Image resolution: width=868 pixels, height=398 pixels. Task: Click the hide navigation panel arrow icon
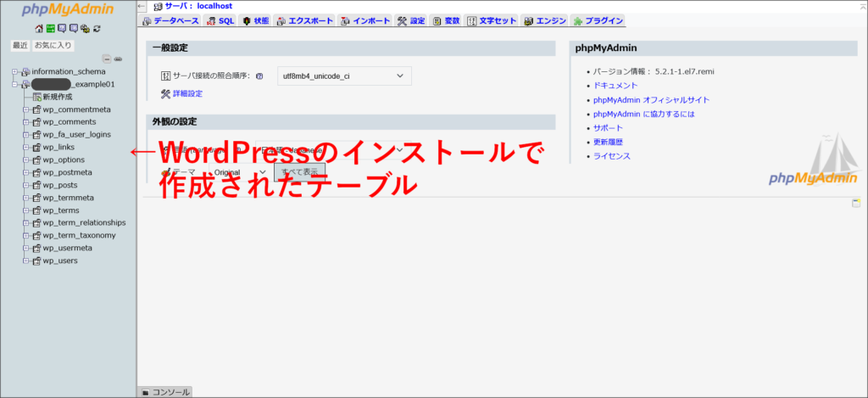[x=142, y=6]
